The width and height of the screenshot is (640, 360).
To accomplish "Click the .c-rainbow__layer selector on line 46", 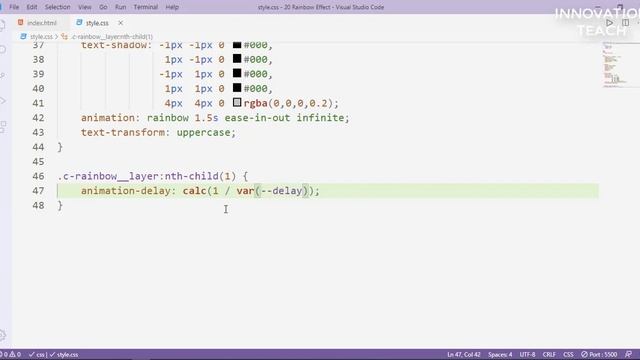I will (110, 176).
